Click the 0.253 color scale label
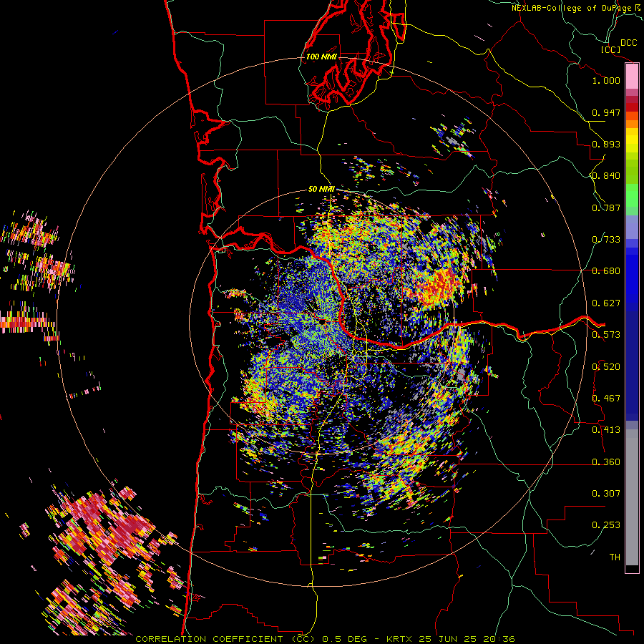Screen dimensions: 644x644 pos(606,525)
